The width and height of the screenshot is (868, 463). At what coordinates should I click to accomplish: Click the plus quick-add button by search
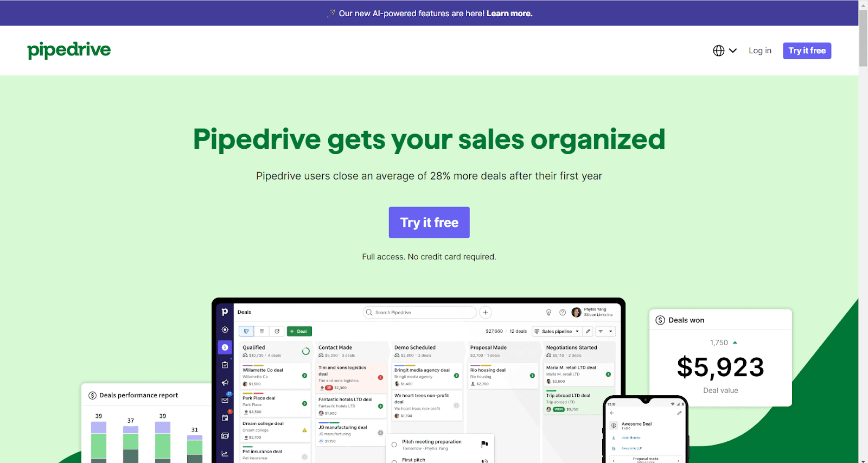(x=486, y=313)
